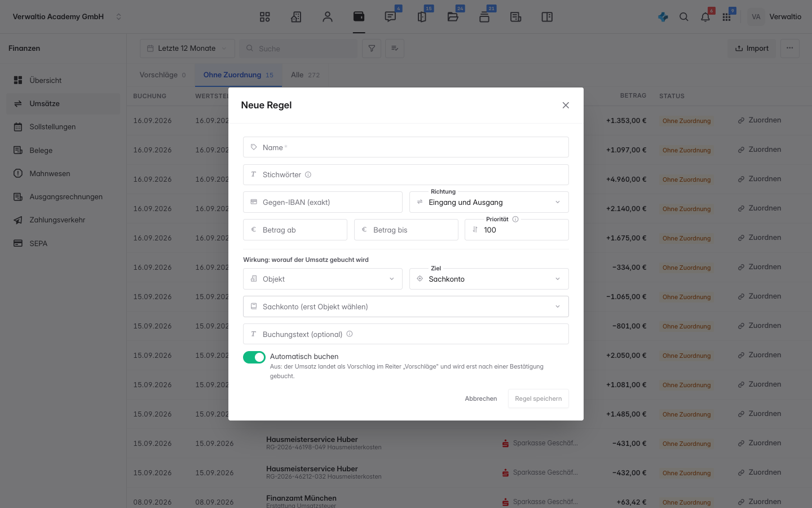Click the global search magnifier icon
The image size is (812, 508).
pyautogui.click(x=684, y=17)
